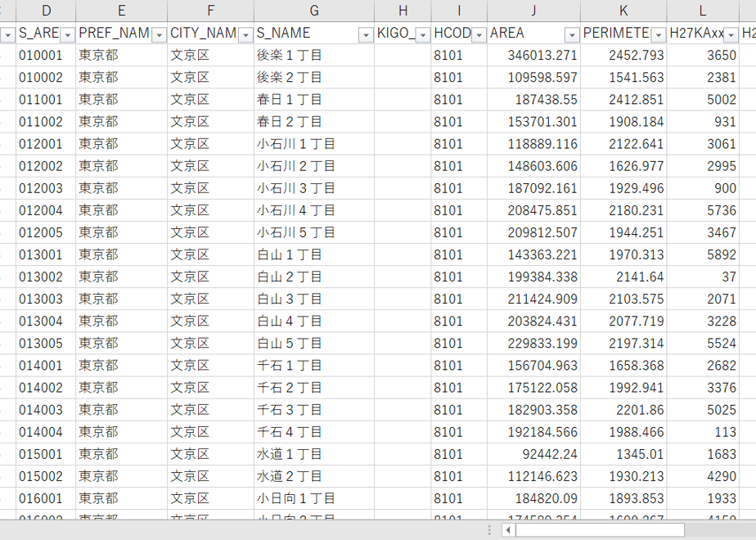Select column K header
Screen dimensions: 756x540
pos(623,10)
